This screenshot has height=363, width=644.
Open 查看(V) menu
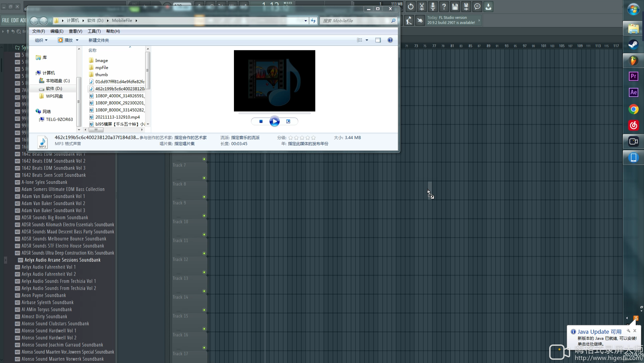coord(75,31)
